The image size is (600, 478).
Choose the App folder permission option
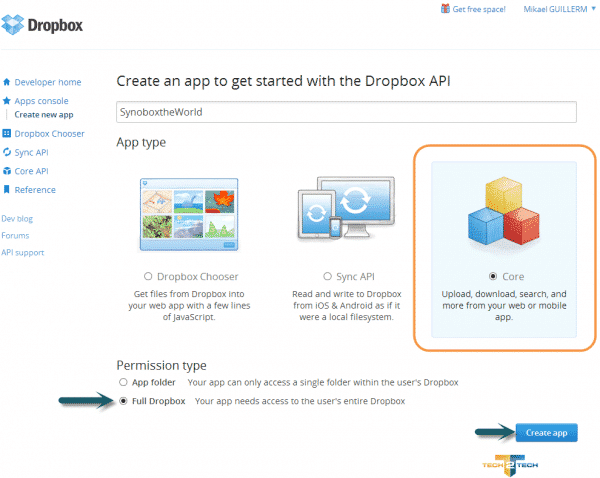[x=124, y=382]
